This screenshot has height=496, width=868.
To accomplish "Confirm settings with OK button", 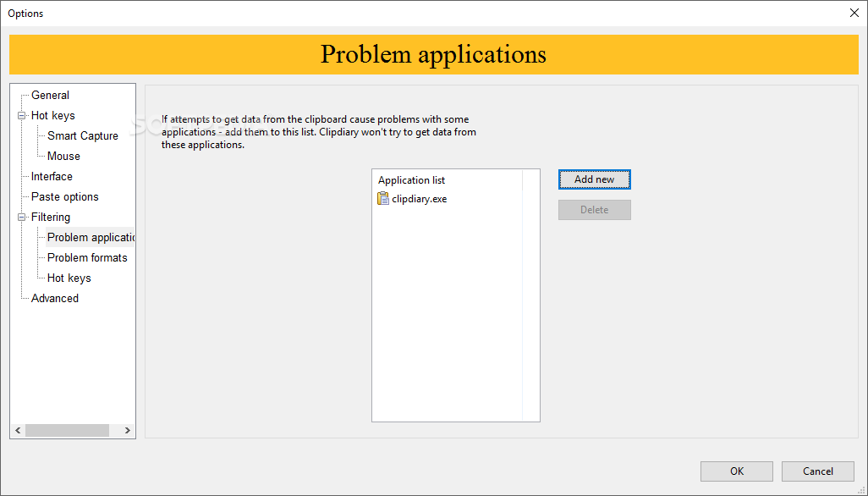I will (736, 471).
